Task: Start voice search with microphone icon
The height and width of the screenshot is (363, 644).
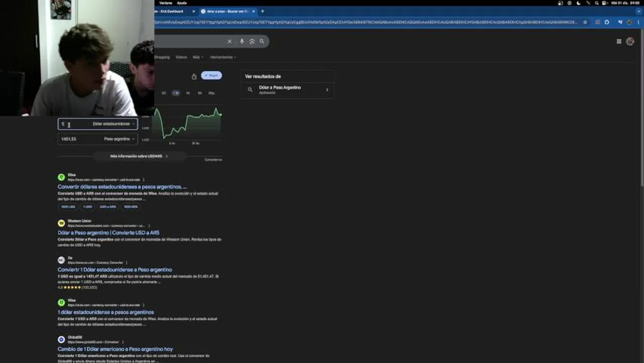Action: [x=242, y=41]
